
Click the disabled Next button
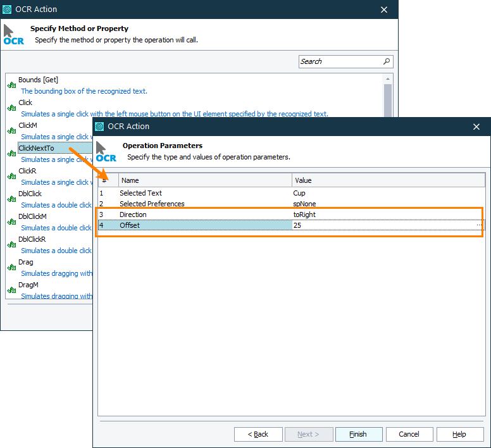pyautogui.click(x=309, y=434)
